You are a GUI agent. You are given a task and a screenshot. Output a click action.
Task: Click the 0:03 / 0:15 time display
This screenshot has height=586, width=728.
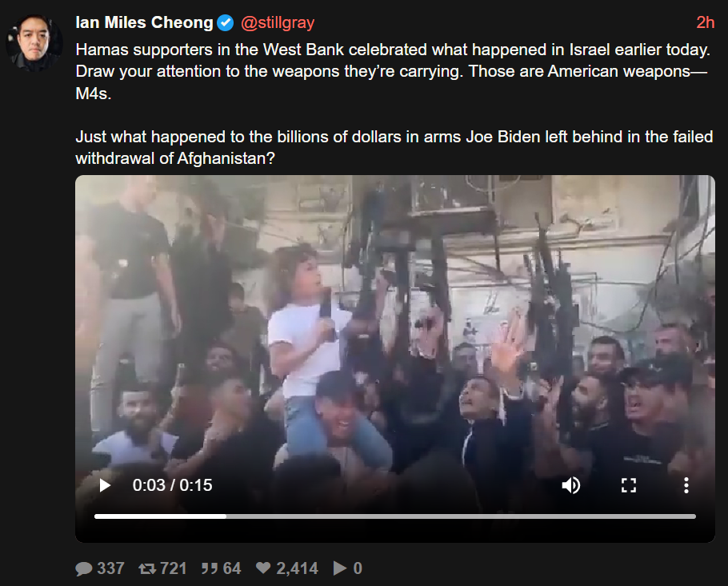[x=172, y=485]
